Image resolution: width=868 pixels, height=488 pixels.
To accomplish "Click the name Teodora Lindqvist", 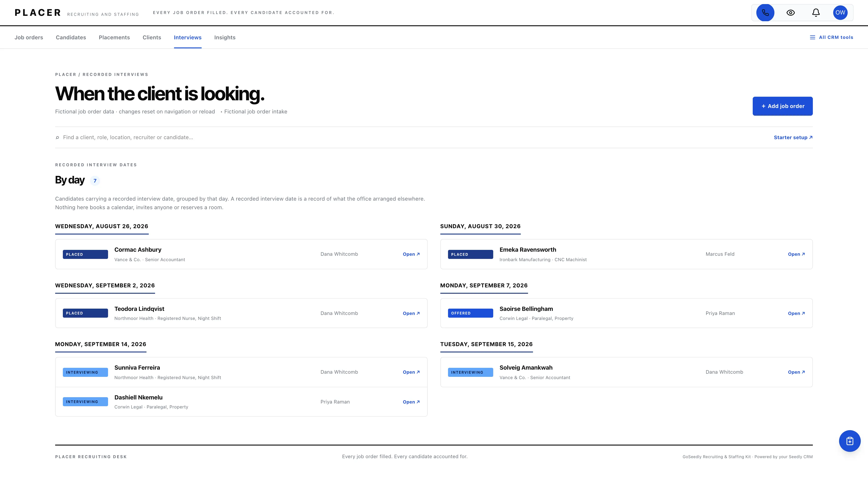I will 139,309.
